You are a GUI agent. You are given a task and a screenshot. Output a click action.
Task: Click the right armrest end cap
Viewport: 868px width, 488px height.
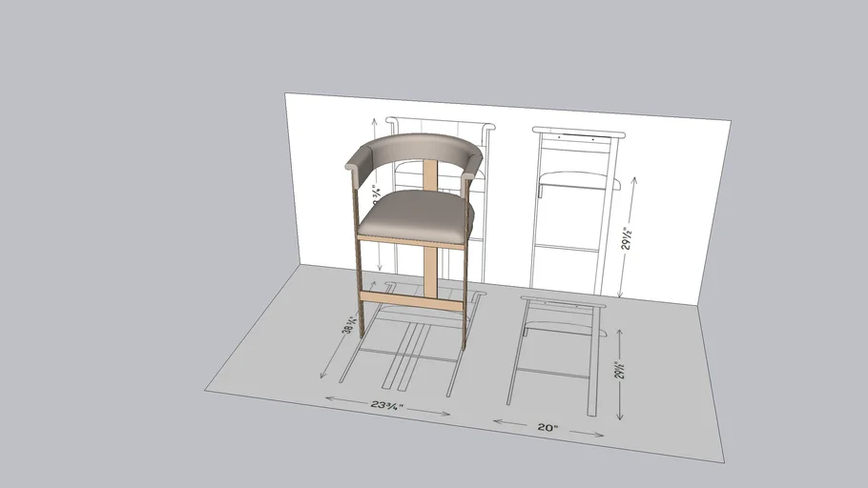point(468,177)
